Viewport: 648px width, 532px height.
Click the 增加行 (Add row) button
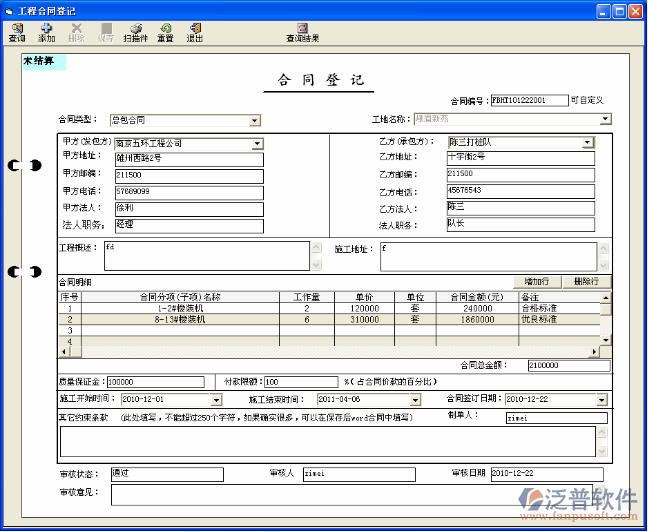[x=536, y=282]
